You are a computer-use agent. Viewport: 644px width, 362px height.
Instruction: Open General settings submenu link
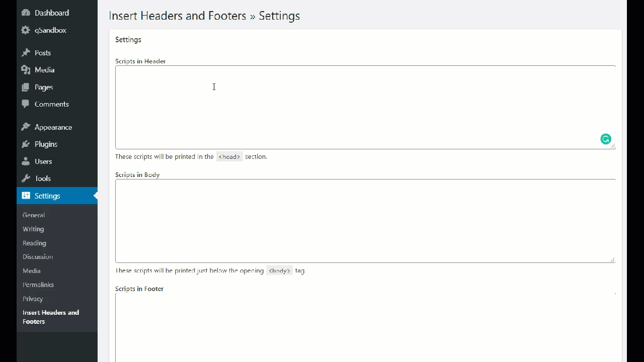tap(34, 215)
